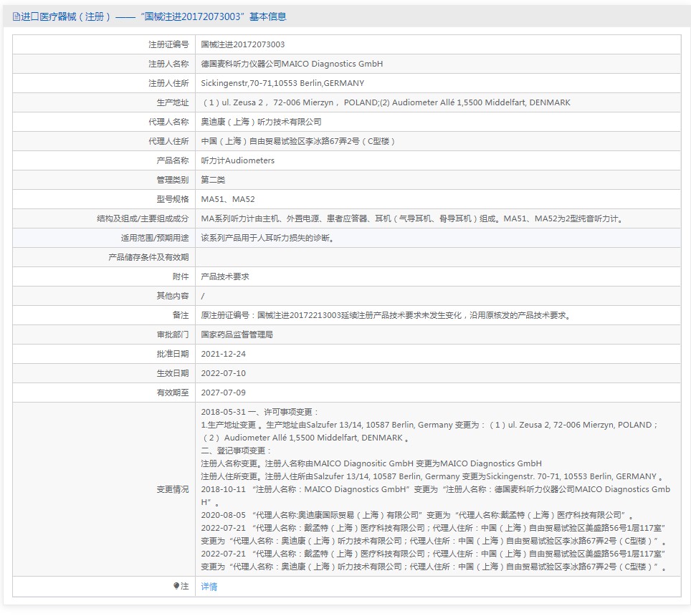
Task: Select the 适用范围/预期用途 row label
Action: coord(155,239)
